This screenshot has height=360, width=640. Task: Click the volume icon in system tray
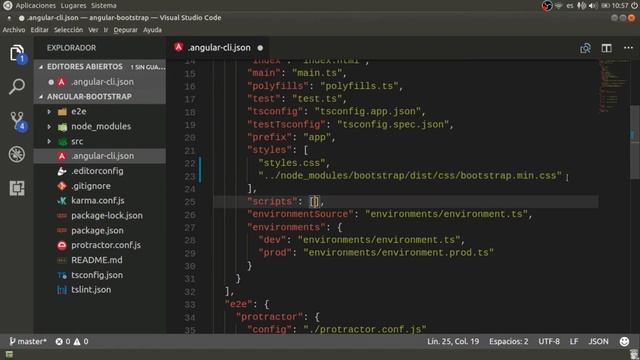point(593,6)
